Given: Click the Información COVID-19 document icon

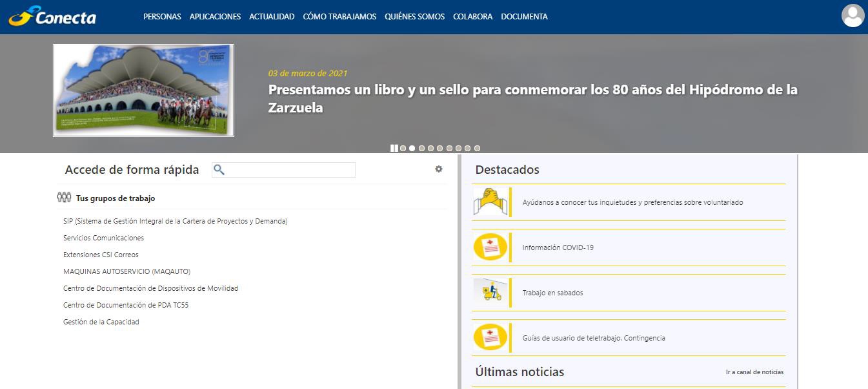Looking at the screenshot, I should 490,247.
